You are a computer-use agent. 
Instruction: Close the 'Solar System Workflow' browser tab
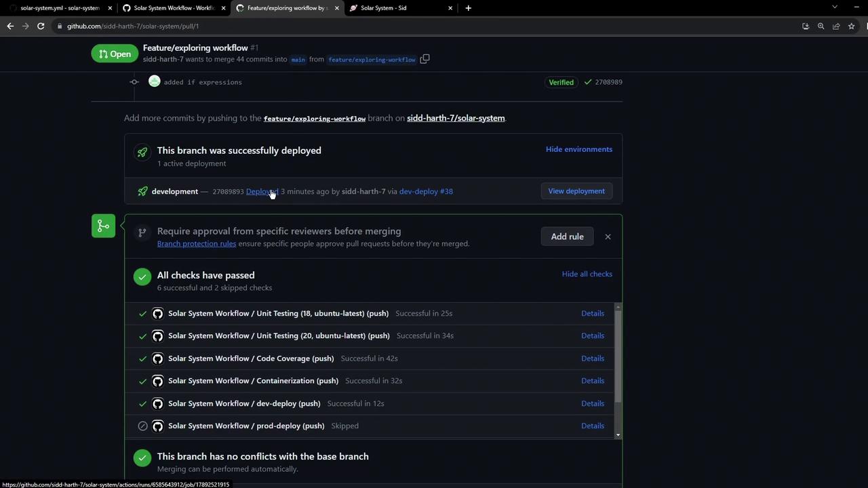pyautogui.click(x=223, y=8)
